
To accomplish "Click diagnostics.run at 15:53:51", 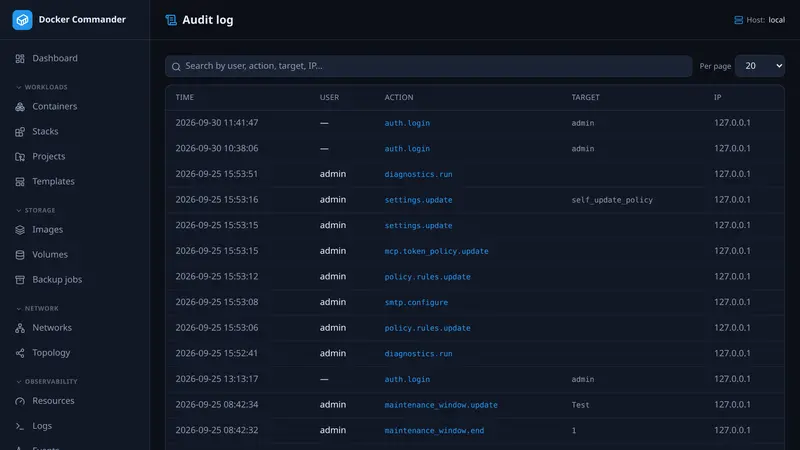I will [x=418, y=174].
